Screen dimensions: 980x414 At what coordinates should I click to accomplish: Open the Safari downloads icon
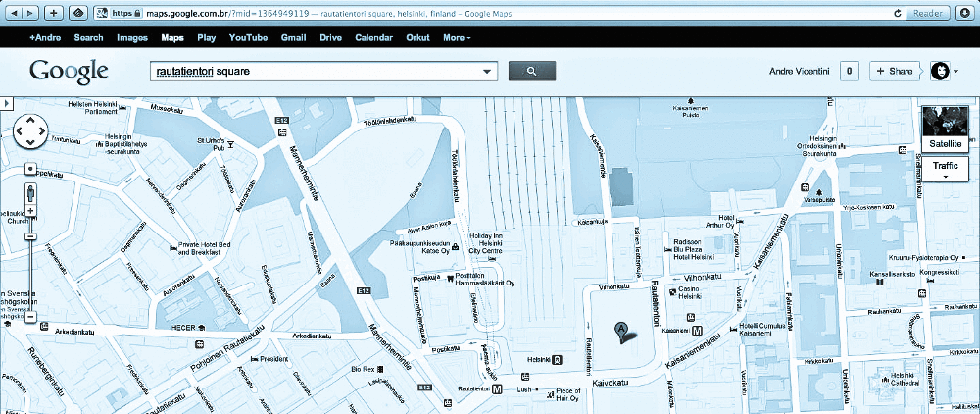click(966, 13)
